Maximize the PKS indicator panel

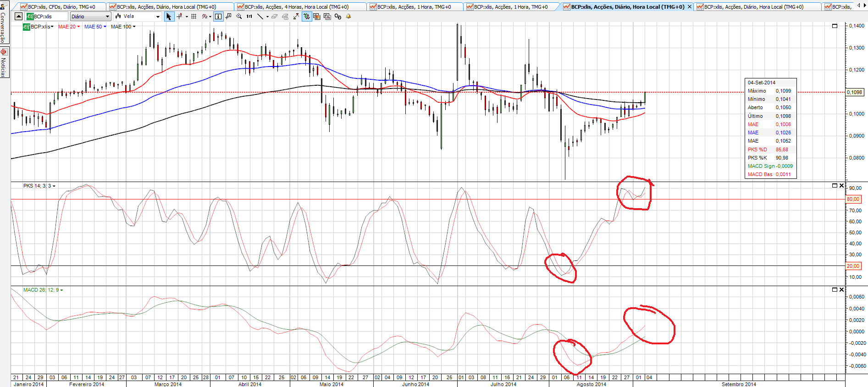pos(835,186)
